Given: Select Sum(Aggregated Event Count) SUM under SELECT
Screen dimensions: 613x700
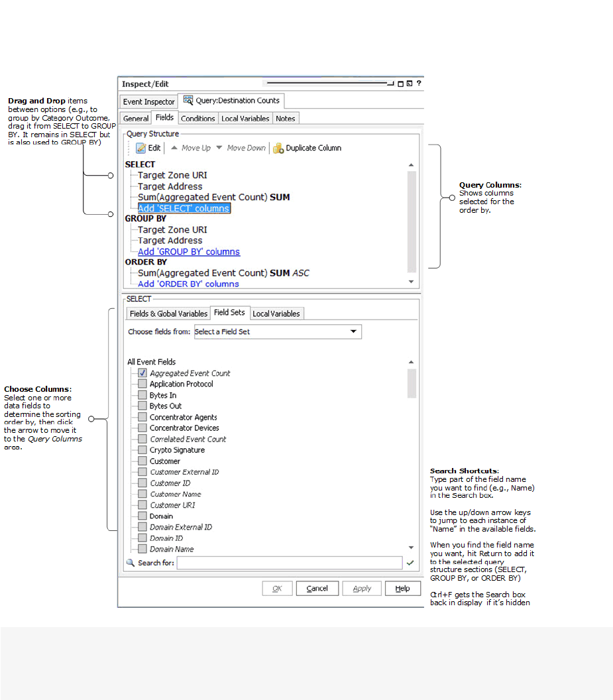Looking at the screenshot, I should [x=214, y=198].
